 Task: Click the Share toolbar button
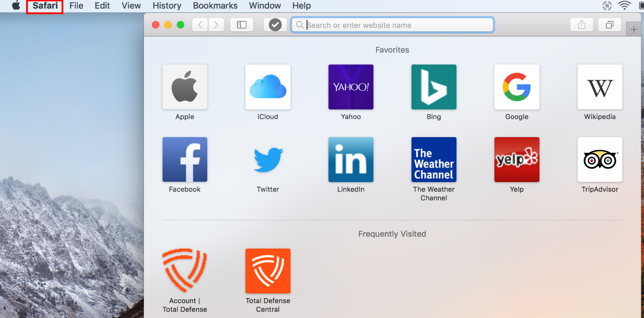tap(582, 25)
